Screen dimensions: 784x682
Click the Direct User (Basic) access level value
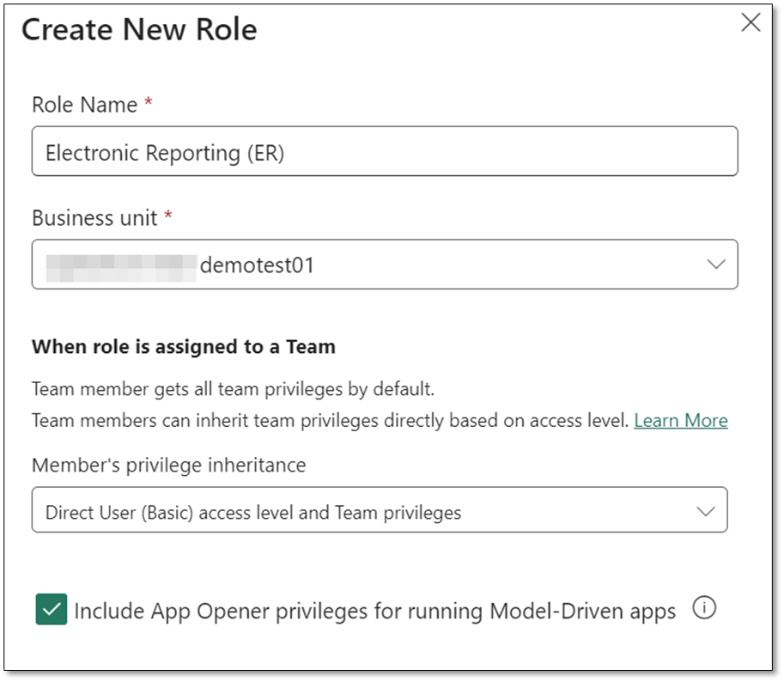pyautogui.click(x=252, y=513)
